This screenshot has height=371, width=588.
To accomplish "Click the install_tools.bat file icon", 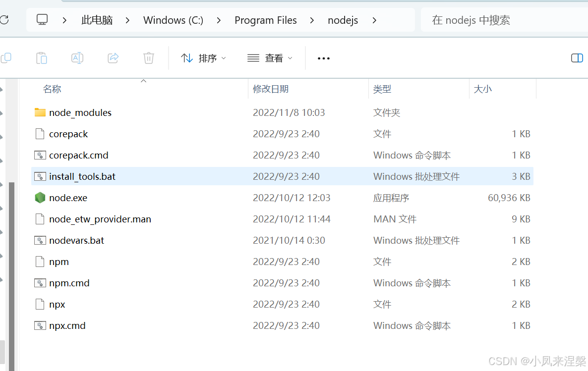I will click(x=40, y=176).
